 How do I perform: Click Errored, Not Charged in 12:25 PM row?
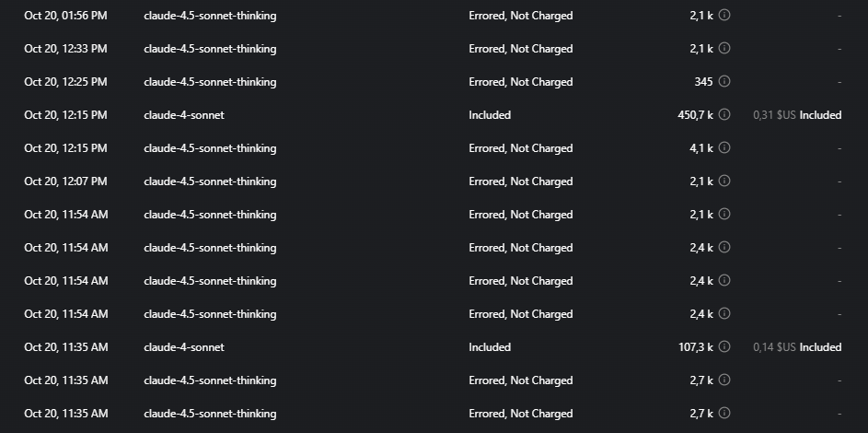click(520, 82)
